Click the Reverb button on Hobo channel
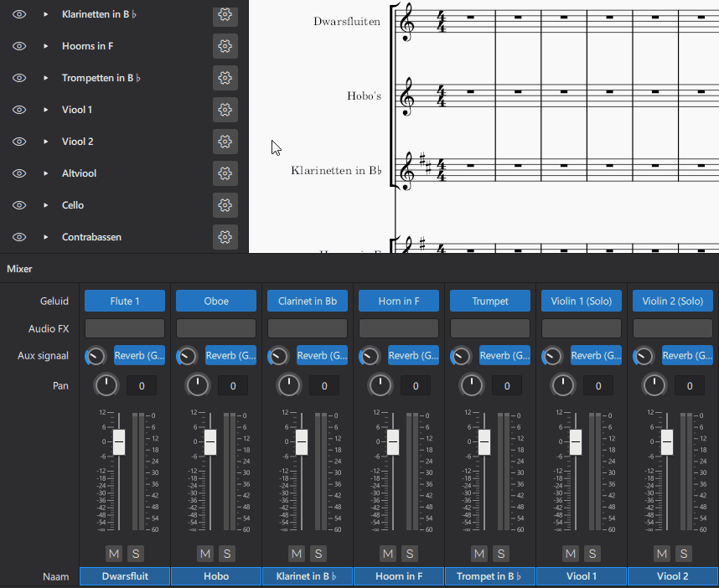719x588 pixels. (230, 355)
